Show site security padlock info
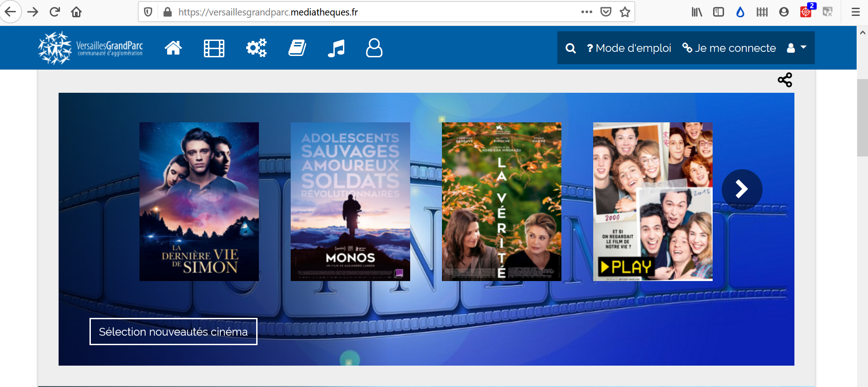Image resolution: width=868 pixels, height=387 pixels. (x=168, y=12)
